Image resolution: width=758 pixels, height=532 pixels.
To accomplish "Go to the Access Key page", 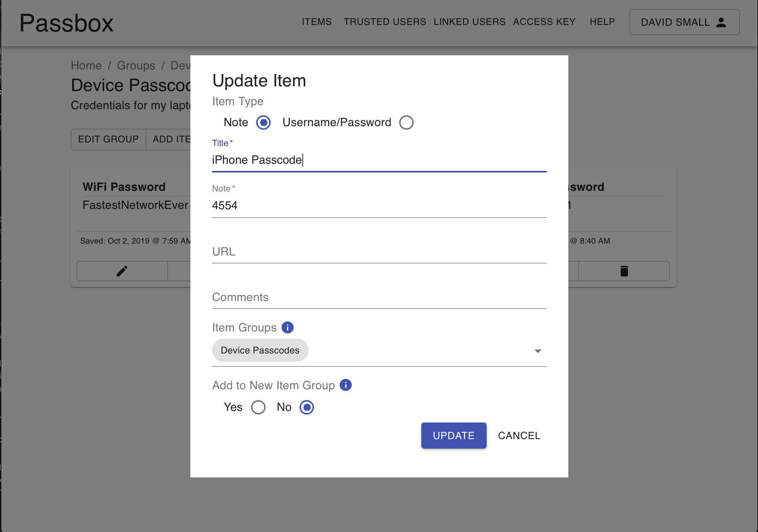I will click(x=544, y=22).
